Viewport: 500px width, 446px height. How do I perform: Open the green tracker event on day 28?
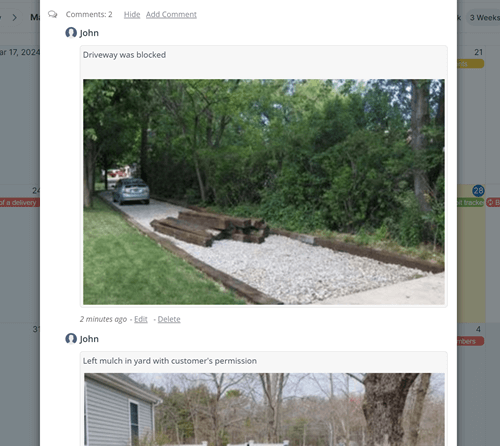pyautogui.click(x=470, y=202)
